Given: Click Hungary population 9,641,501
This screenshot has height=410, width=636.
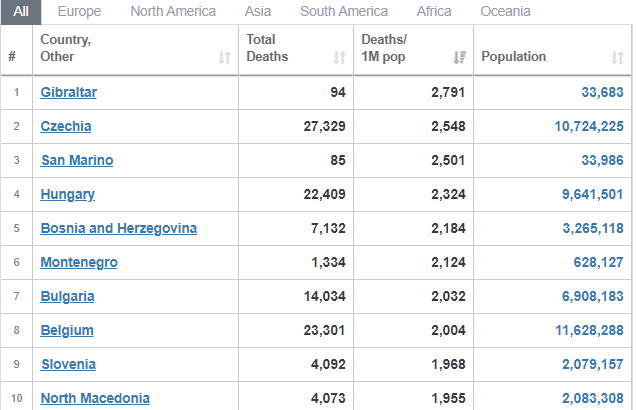Looking at the screenshot, I should point(593,195).
